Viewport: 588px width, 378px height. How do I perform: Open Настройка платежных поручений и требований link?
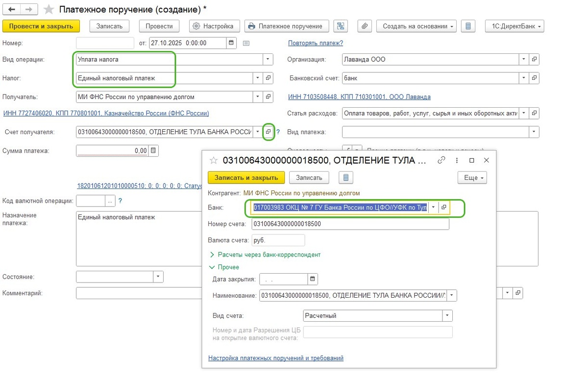coord(276,358)
